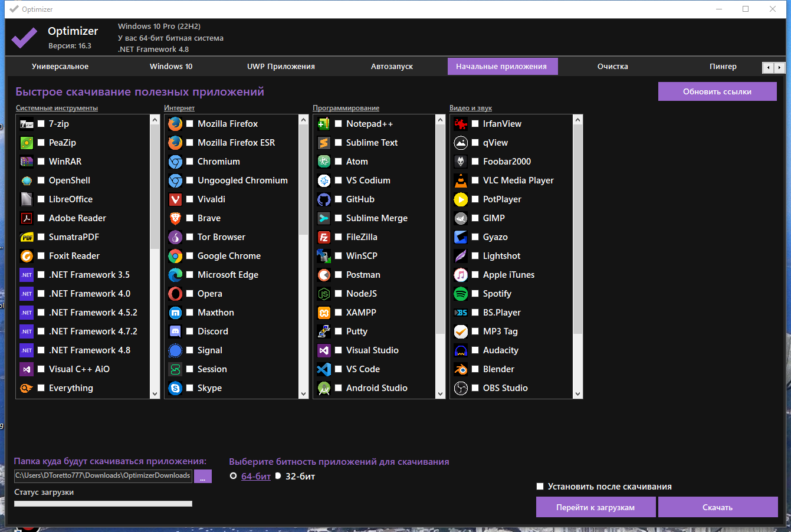Screen dimensions: 791x532
Task: Go to the Автозапуск tab
Action: 392,67
